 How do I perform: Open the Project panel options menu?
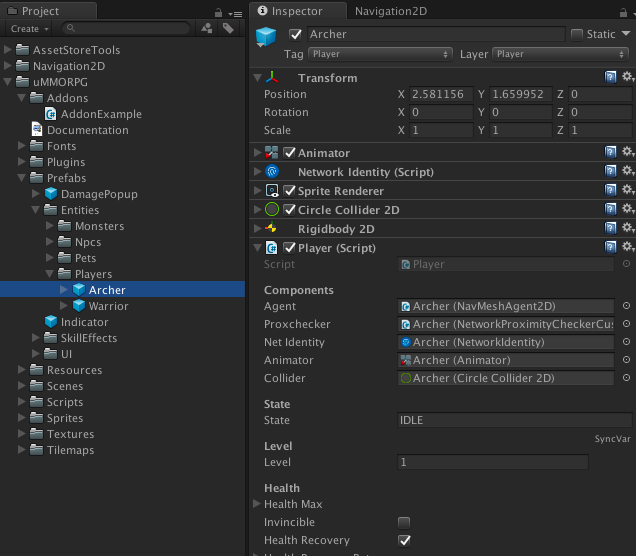tap(235, 14)
